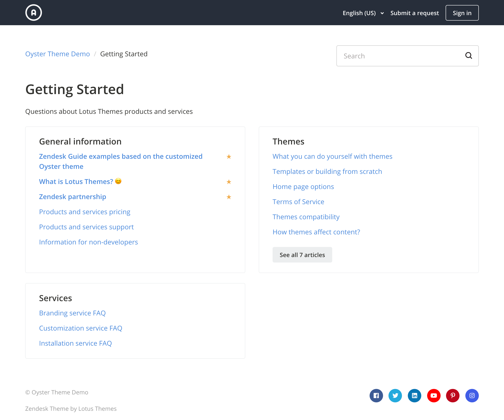This screenshot has height=420, width=504.
Task: Click the See all 7 articles button
Action: (x=302, y=255)
